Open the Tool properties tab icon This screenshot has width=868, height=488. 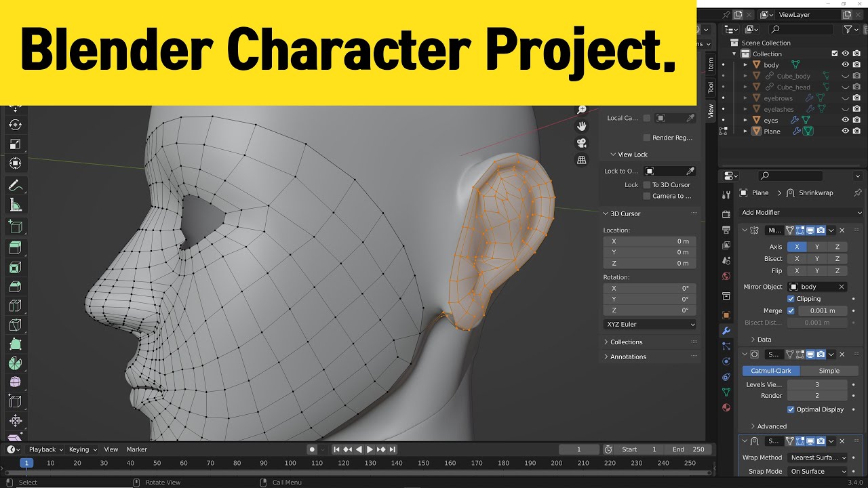(x=726, y=195)
